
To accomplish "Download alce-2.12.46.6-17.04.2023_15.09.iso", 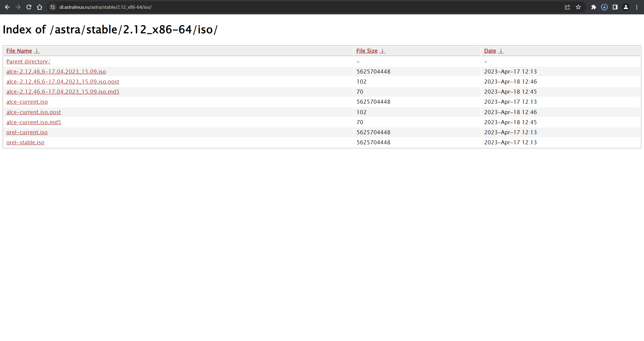I will (56, 71).
